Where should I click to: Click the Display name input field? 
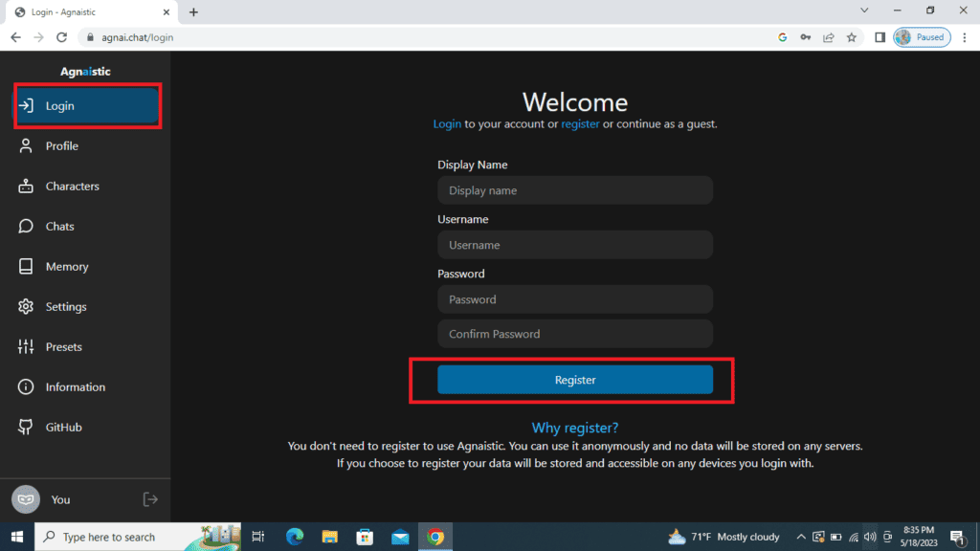[x=574, y=190]
